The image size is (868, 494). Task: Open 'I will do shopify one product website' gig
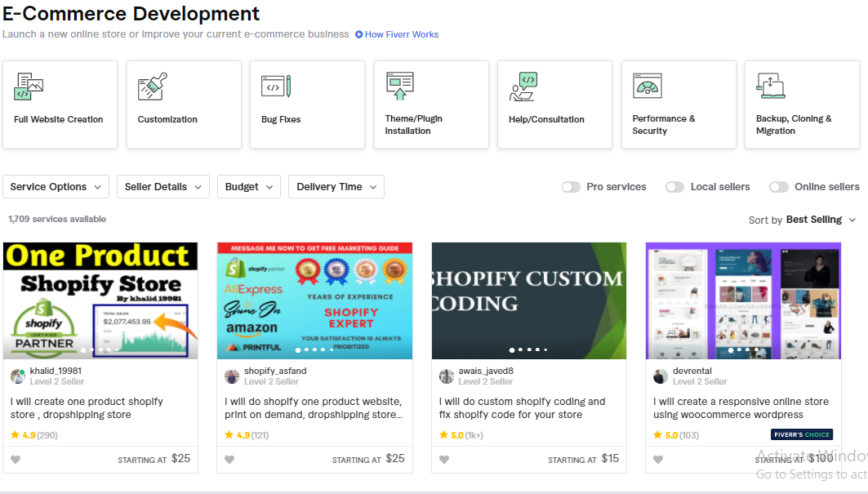(314, 408)
